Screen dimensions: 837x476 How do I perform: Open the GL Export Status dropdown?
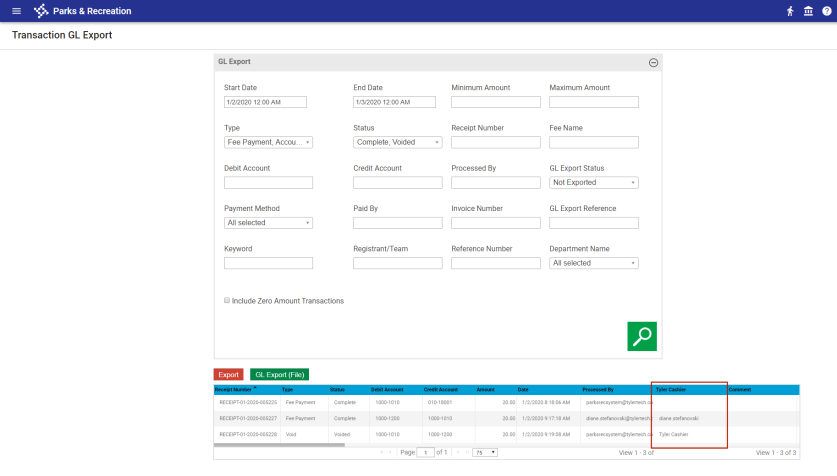(x=594, y=183)
